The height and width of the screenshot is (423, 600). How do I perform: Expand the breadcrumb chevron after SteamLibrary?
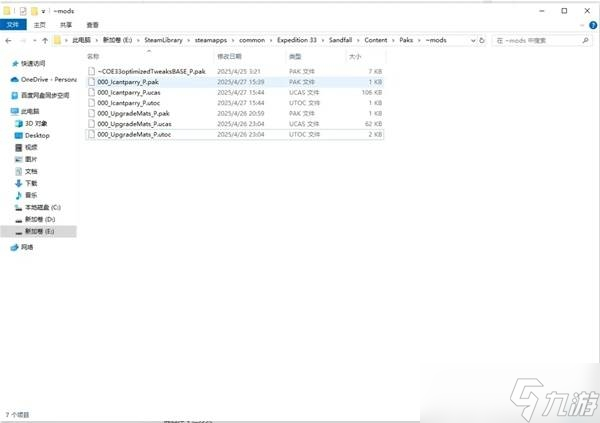click(x=188, y=40)
